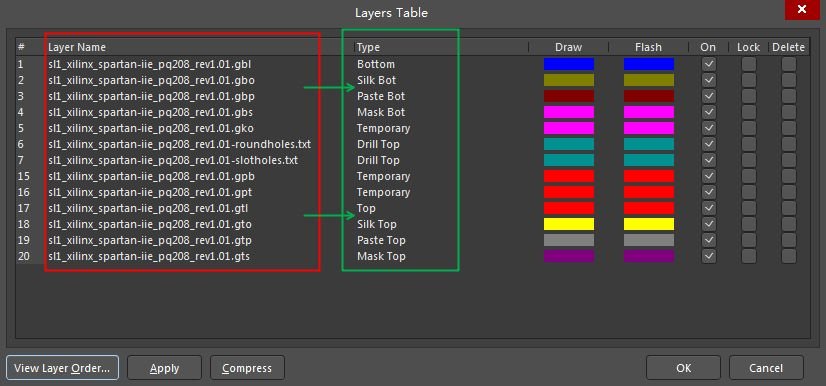Screen dimensions: 826x386
Task: Mark slotholes.txt layer for deletion
Action: [789, 160]
